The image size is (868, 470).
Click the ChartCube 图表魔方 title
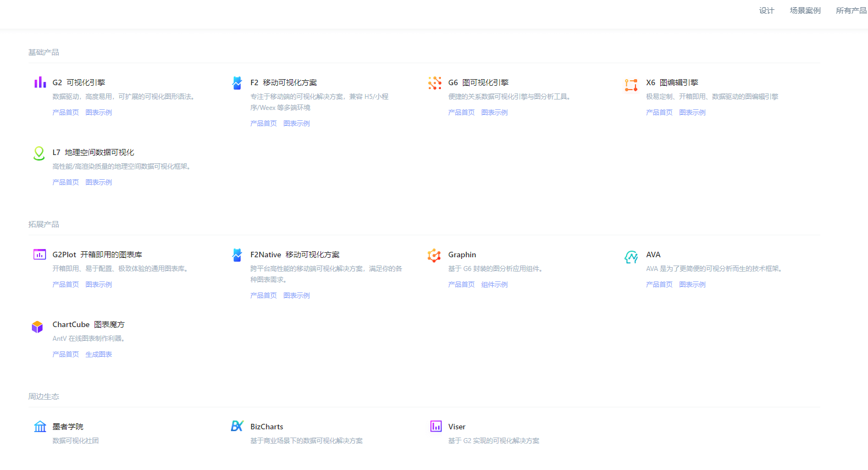click(89, 324)
